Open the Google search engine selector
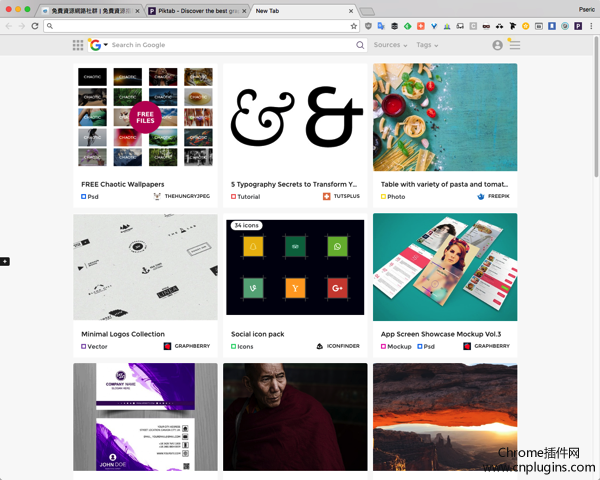This screenshot has height=480, width=600. pyautogui.click(x=98, y=45)
